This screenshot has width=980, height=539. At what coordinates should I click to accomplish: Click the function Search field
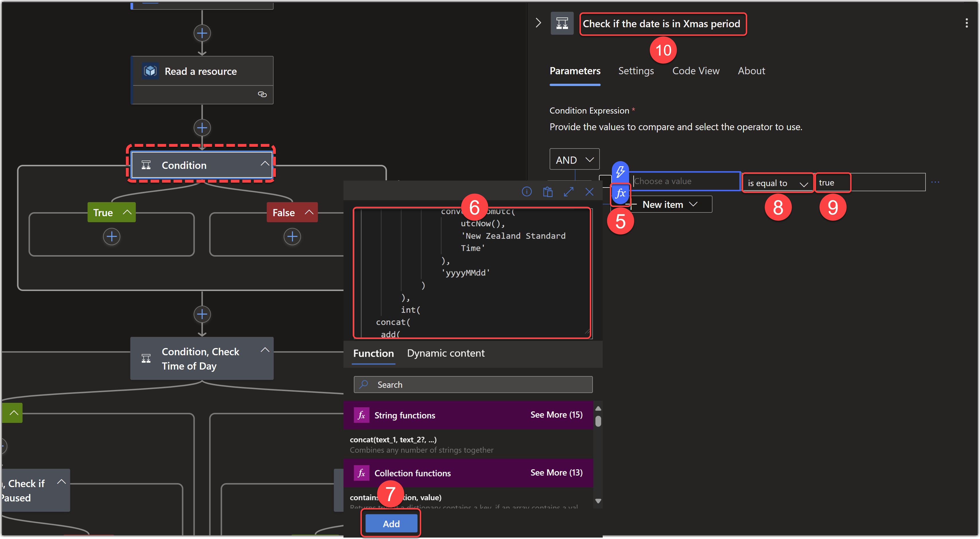click(473, 384)
